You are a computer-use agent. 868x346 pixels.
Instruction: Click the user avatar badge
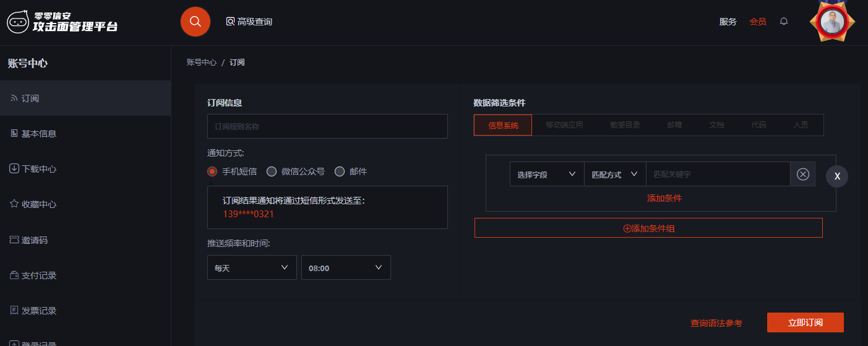coord(832,22)
